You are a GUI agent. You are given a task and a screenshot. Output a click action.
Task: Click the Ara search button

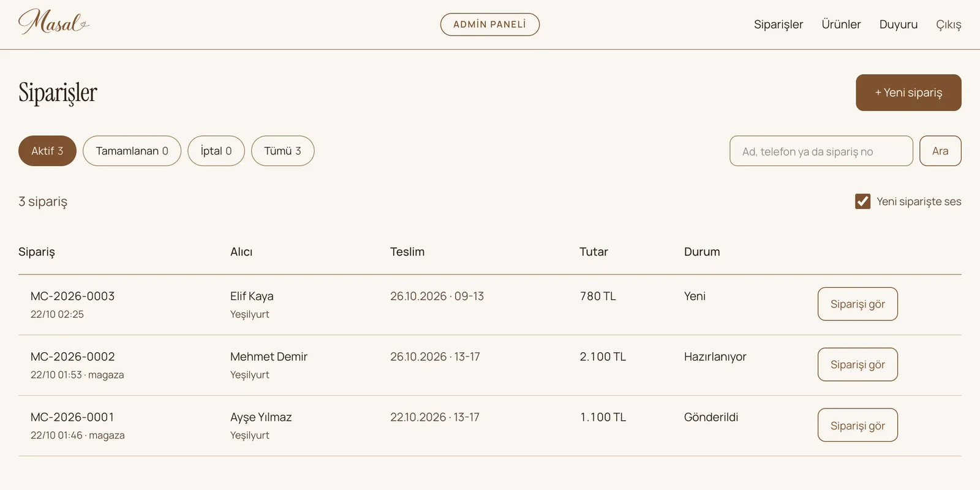point(940,151)
